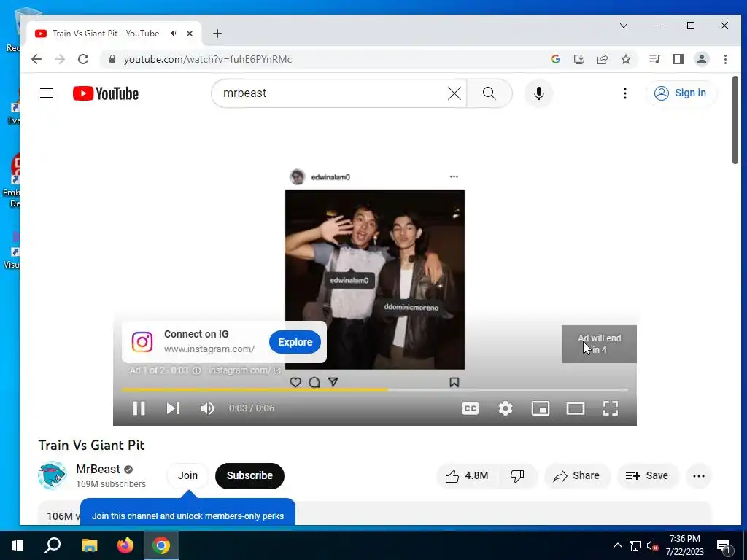This screenshot has height=560, width=747.
Task: Share this page from address bar
Action: click(x=602, y=59)
